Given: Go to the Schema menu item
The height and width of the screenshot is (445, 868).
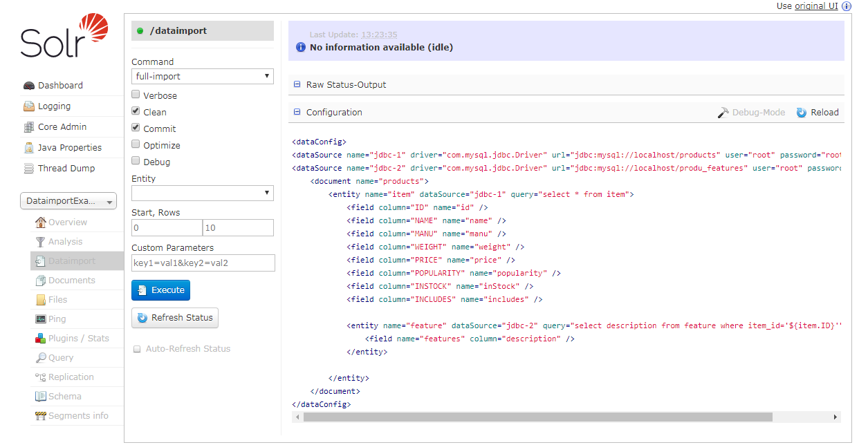Looking at the screenshot, I should (x=64, y=397).
